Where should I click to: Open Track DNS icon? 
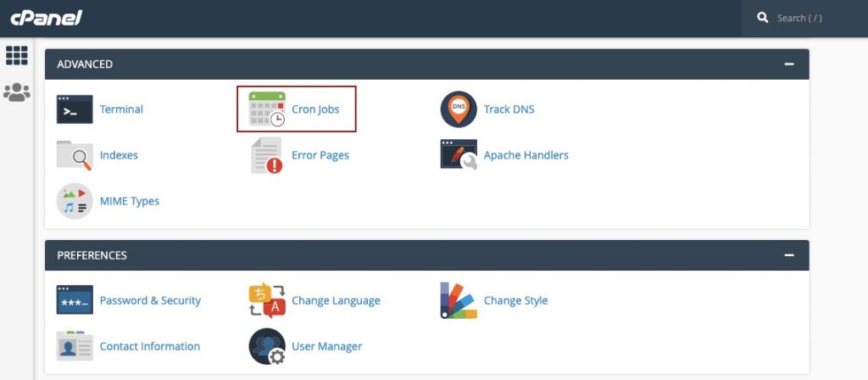click(x=459, y=109)
